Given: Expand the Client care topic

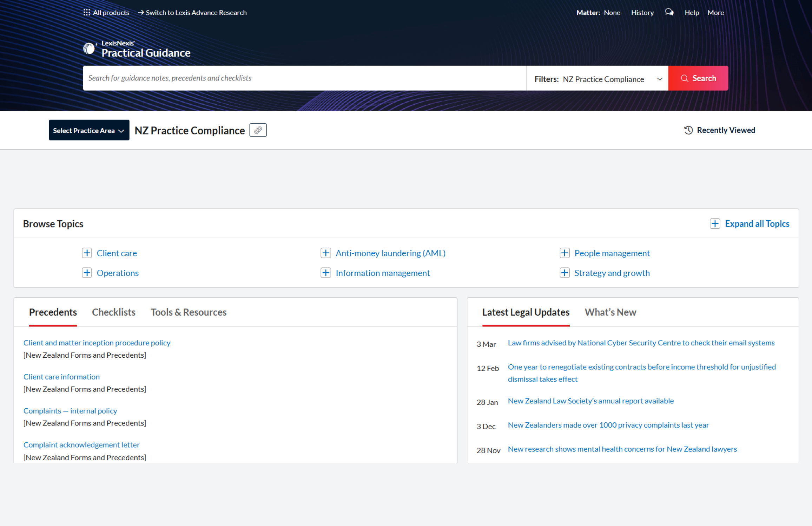Looking at the screenshot, I should (87, 253).
